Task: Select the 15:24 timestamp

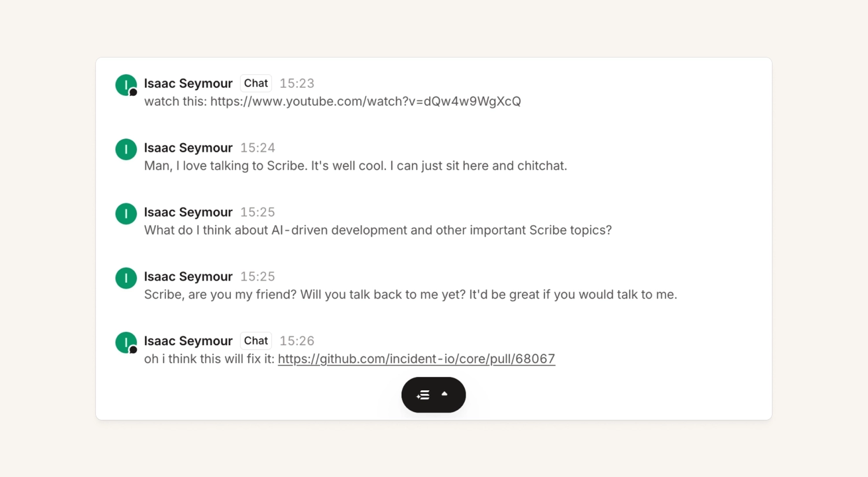Action: tap(258, 148)
